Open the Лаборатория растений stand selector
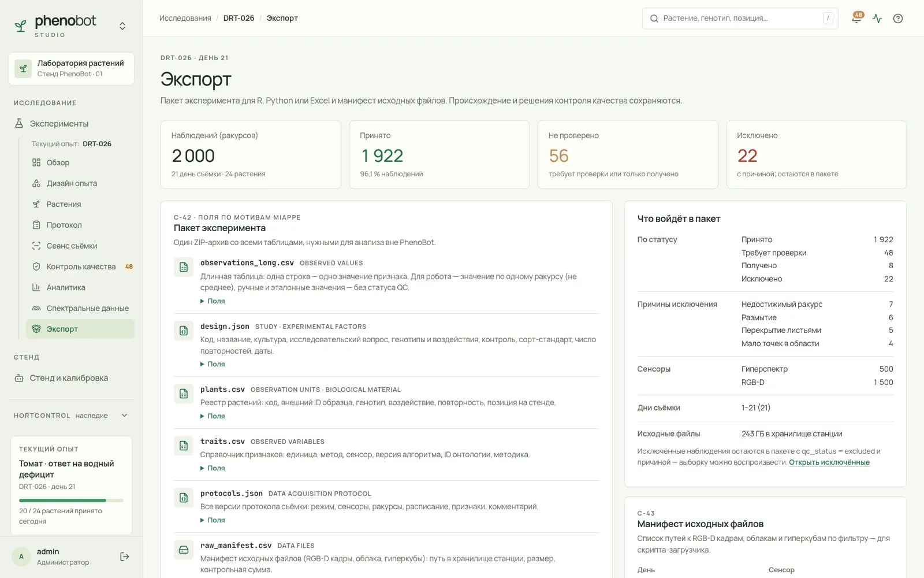This screenshot has height=578, width=924. 72,69
